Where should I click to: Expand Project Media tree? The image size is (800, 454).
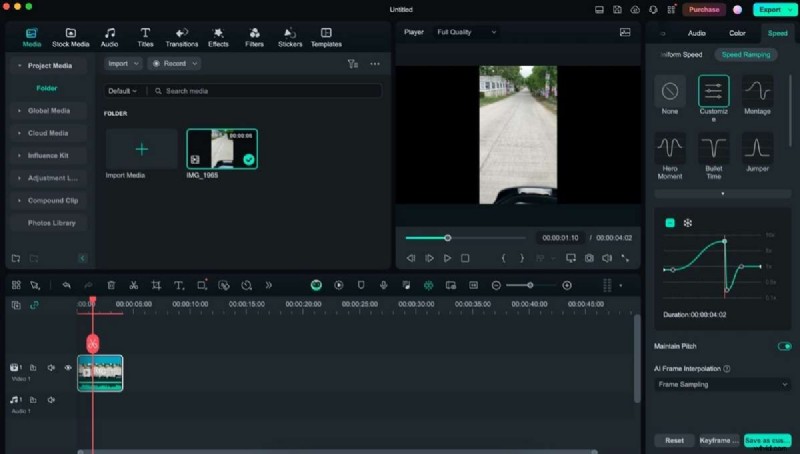(19, 66)
